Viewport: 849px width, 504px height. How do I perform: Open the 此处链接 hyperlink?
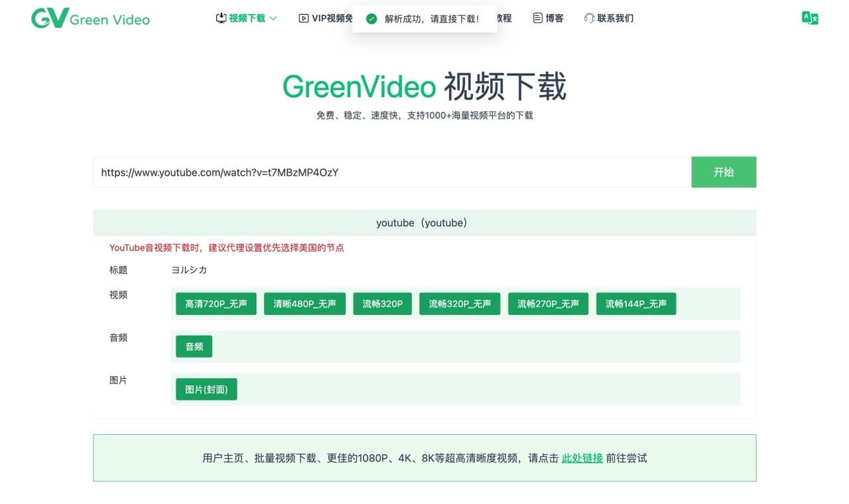pyautogui.click(x=582, y=458)
